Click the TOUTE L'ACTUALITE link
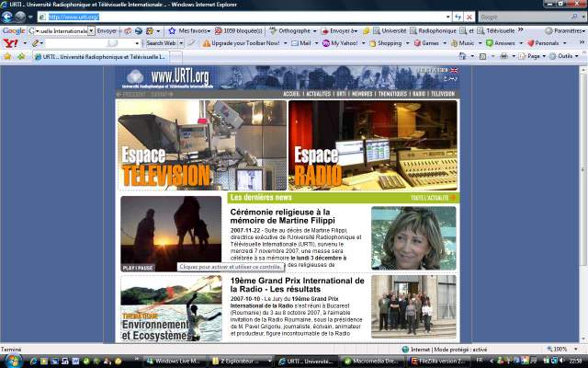The width and height of the screenshot is (588, 368). pos(434,198)
